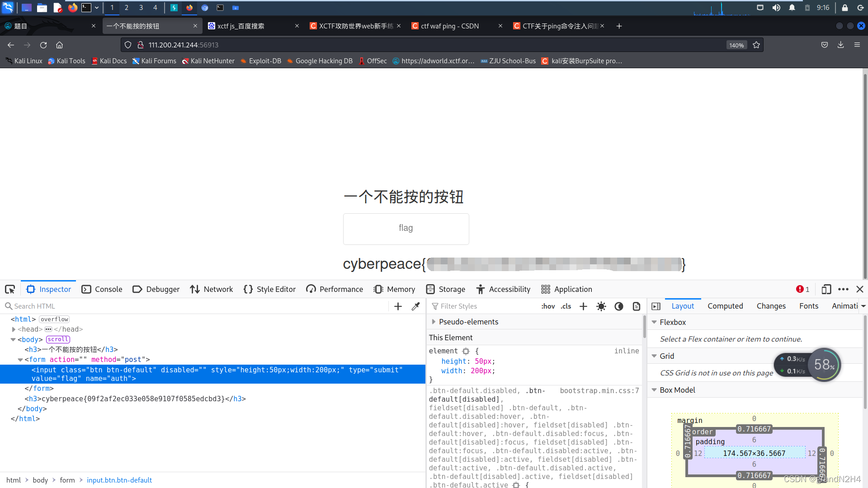868x488 pixels.
Task: Switch to the Console tab
Action: pyautogui.click(x=102, y=289)
